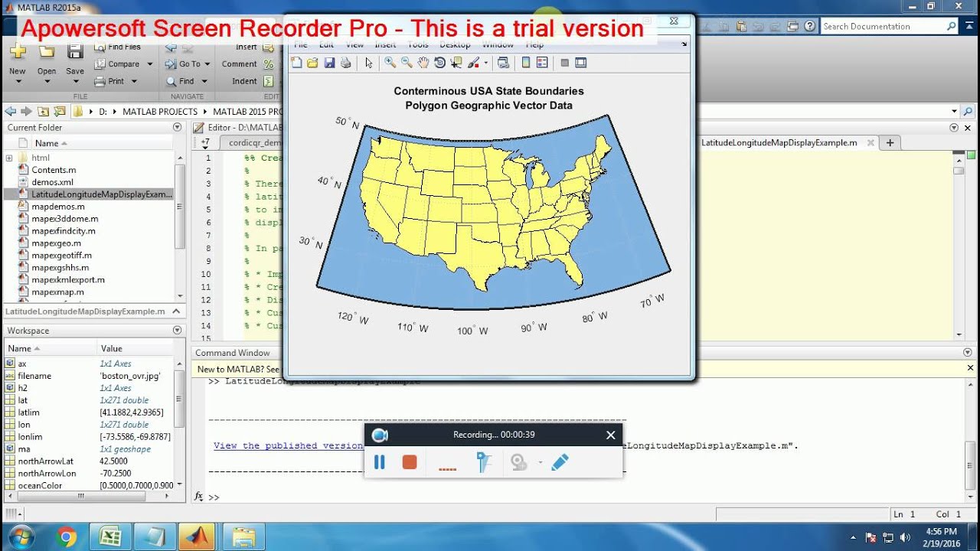Open the Insert menu in figure window
Screen dimensions: 980x551
tap(386, 45)
